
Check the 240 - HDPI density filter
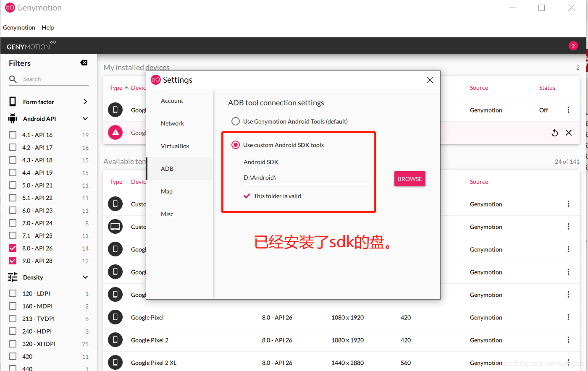13,331
